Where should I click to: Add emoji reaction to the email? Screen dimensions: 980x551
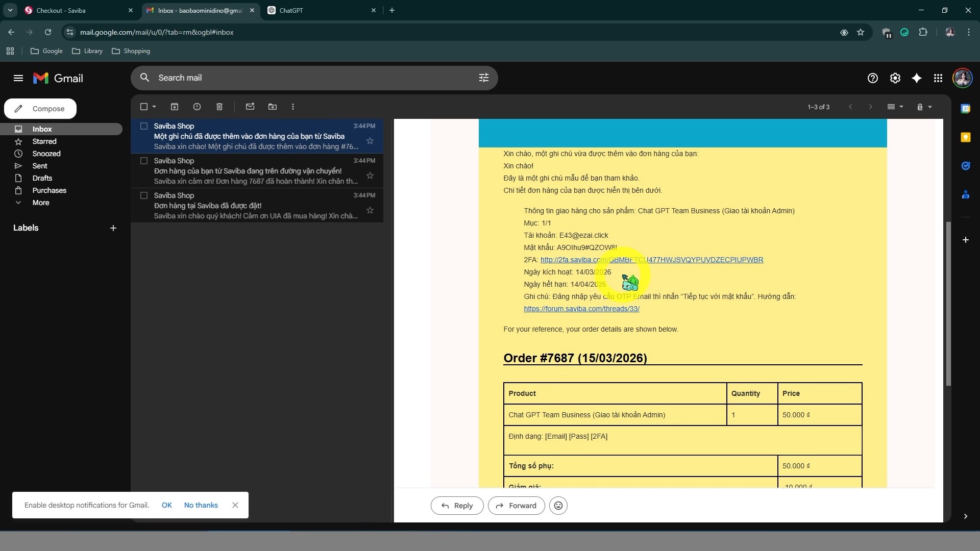tap(558, 506)
